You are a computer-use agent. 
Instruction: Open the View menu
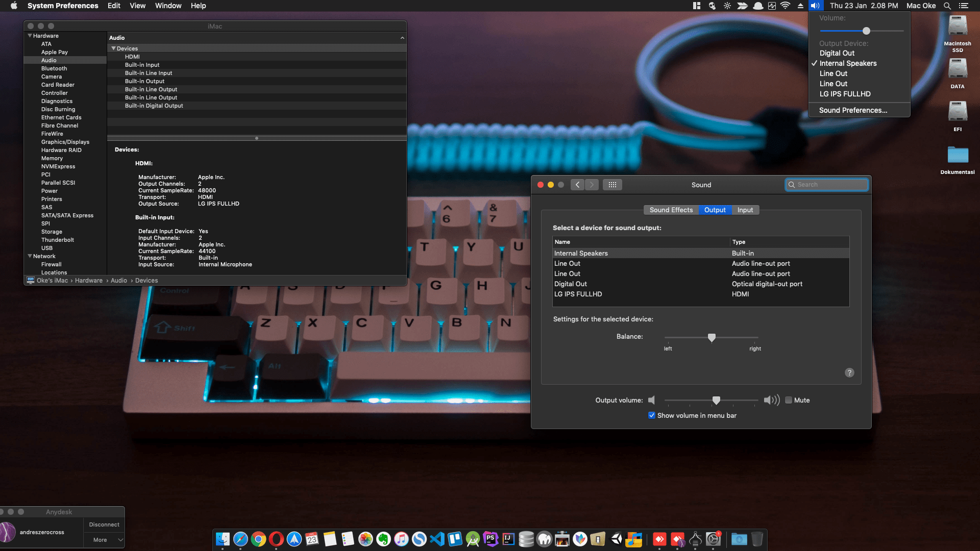137,6
